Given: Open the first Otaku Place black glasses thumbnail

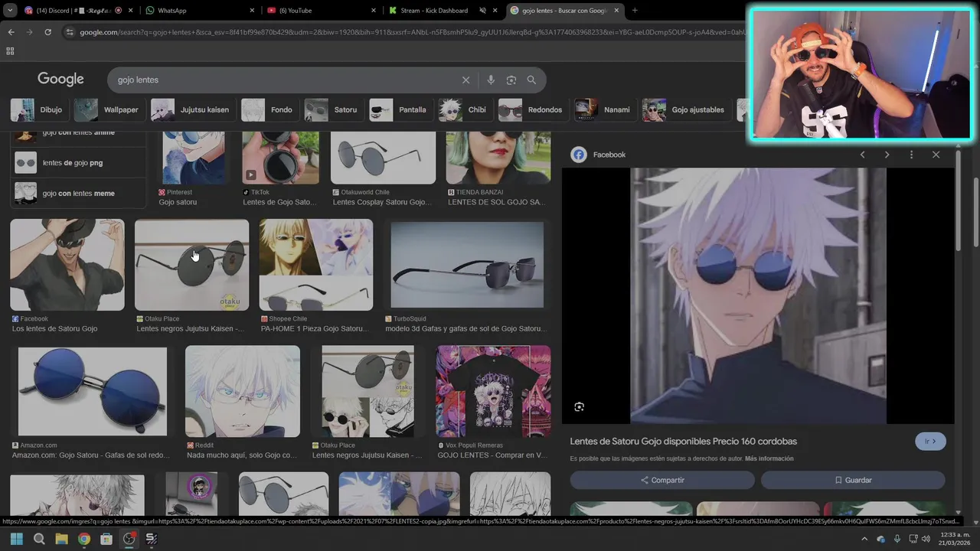Looking at the screenshot, I should pos(191,265).
